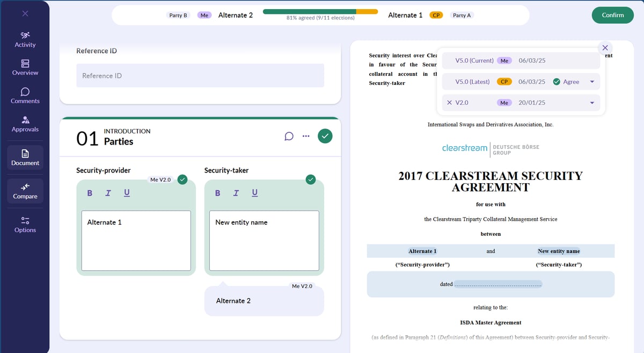Switch to the Document view
The height and width of the screenshot is (353, 644).
tap(25, 158)
